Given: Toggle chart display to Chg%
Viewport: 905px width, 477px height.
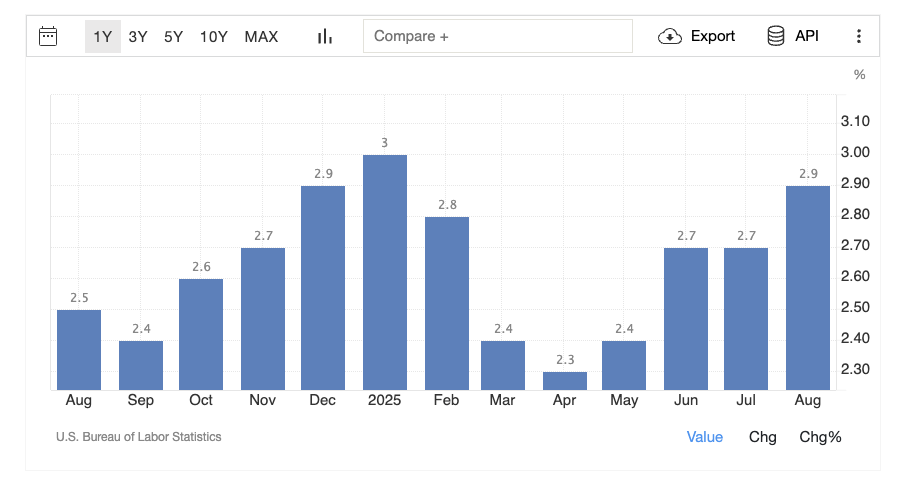Looking at the screenshot, I should 820,437.
